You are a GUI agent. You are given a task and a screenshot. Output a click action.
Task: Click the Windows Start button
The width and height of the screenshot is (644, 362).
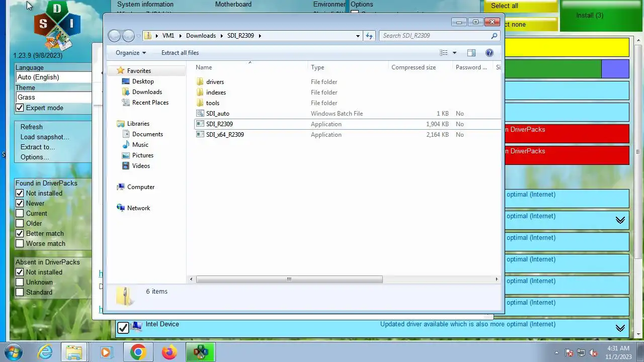(x=13, y=352)
